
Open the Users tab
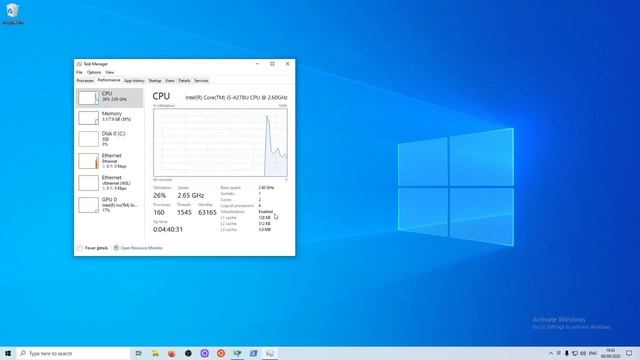pyautogui.click(x=170, y=81)
